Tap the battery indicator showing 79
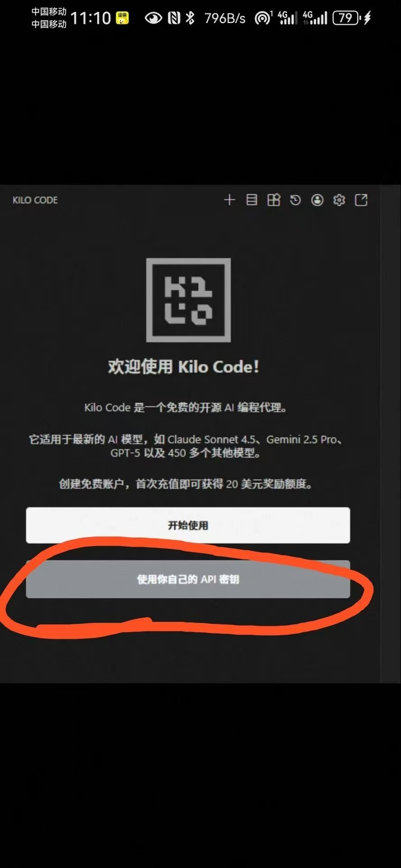This screenshot has height=868, width=401. click(346, 18)
